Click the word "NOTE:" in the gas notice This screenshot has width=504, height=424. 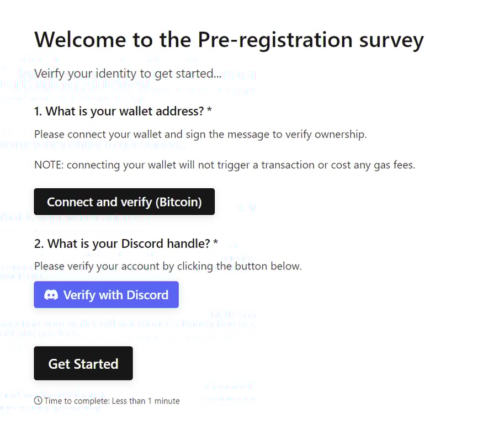click(x=49, y=165)
